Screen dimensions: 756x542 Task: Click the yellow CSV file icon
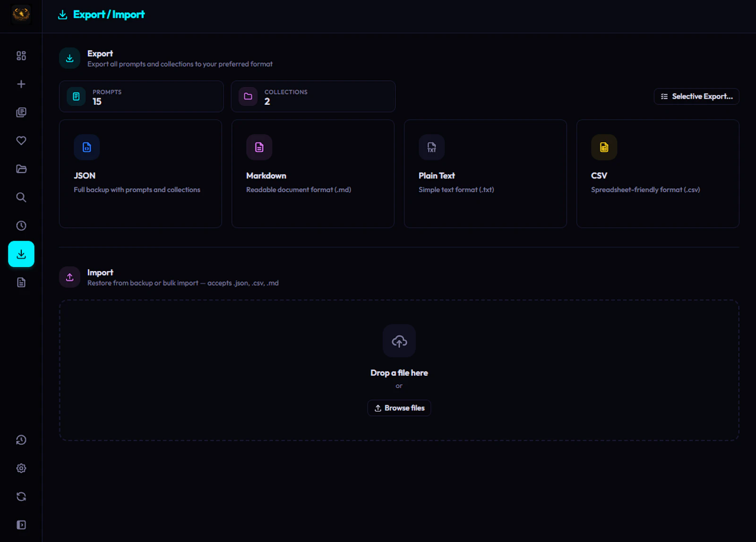click(x=604, y=147)
